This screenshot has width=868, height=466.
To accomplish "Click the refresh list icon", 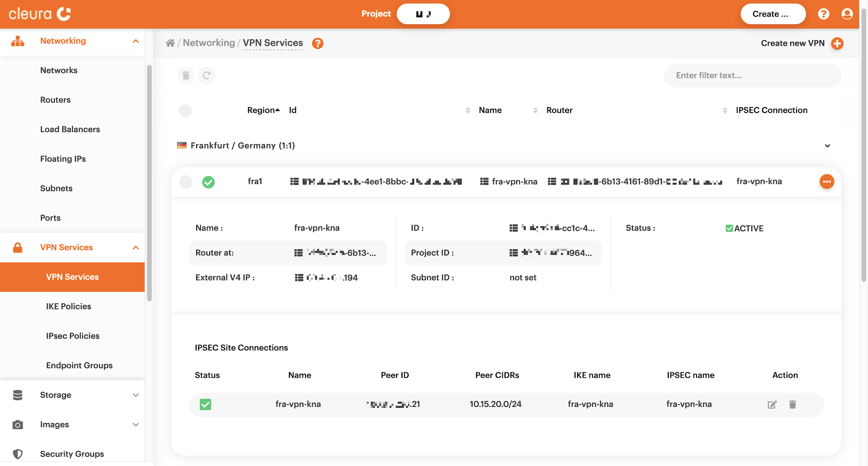I will click(x=207, y=75).
